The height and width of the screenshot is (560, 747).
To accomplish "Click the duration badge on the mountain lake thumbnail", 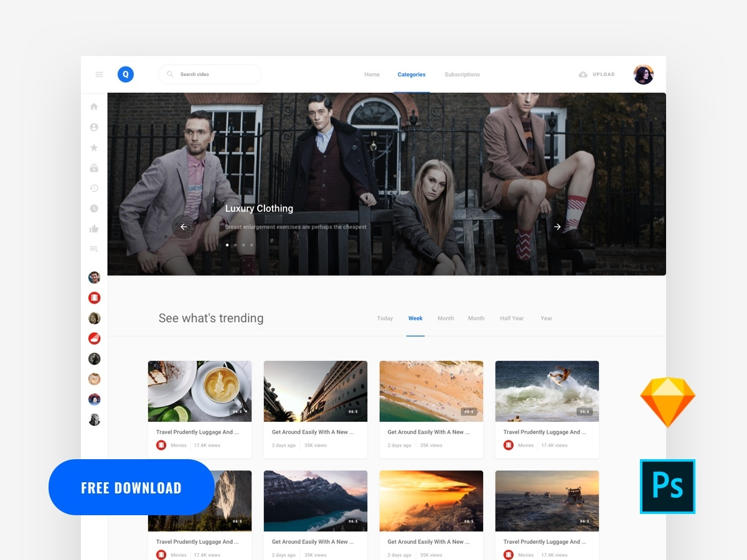I will [x=353, y=521].
